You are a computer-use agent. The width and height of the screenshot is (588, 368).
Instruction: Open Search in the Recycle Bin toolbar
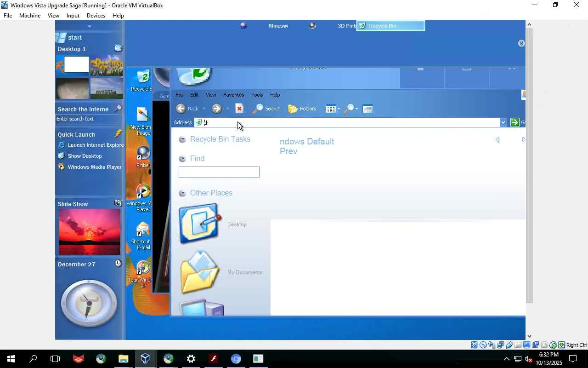tap(267, 109)
